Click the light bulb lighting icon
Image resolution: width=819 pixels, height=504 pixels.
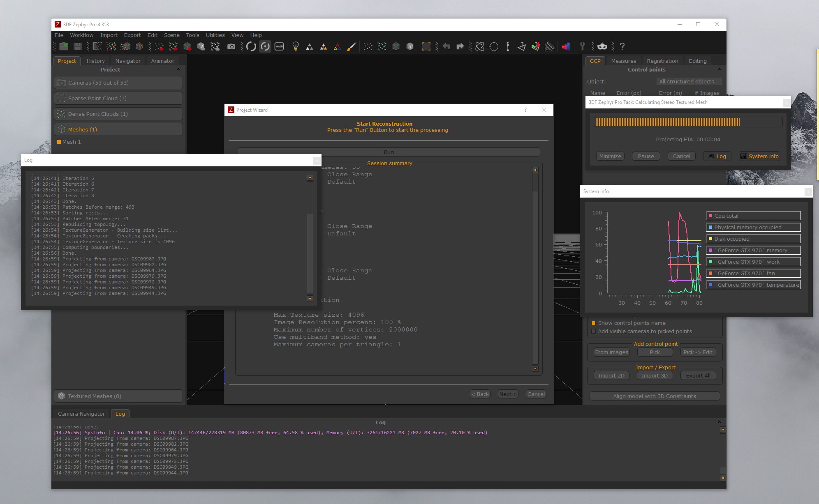click(x=295, y=46)
